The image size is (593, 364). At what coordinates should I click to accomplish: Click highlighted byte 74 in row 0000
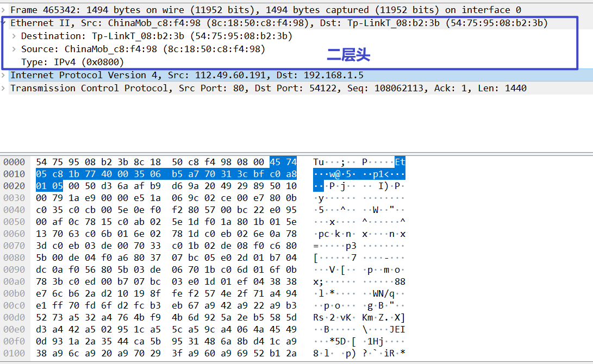(291, 162)
